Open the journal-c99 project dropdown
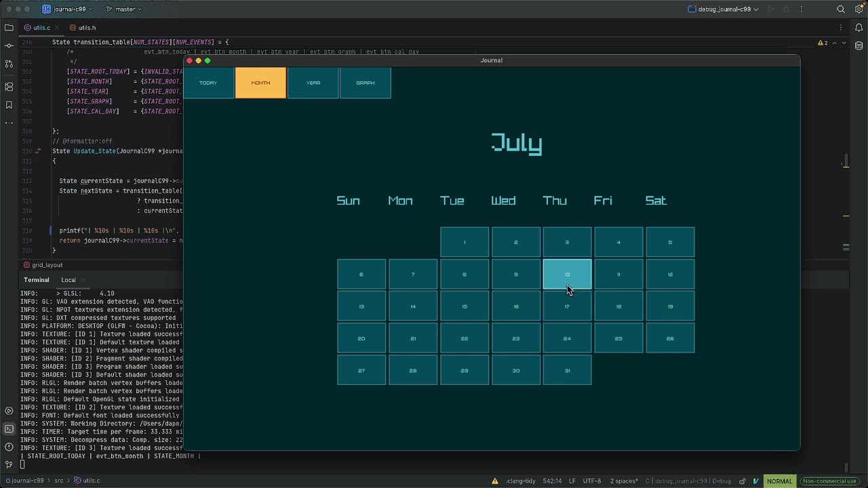The width and height of the screenshot is (868, 488). tap(68, 9)
